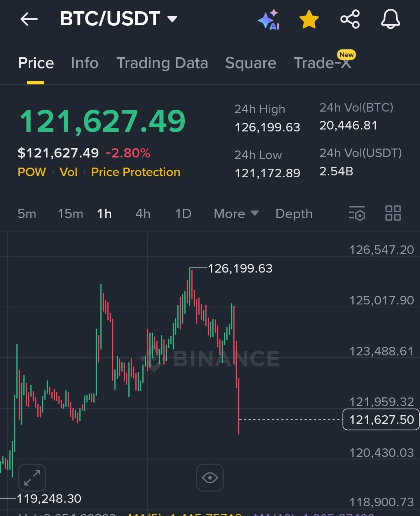Viewport: 420px width, 516px height.
Task: Open the Trade-X tab
Action: (x=323, y=63)
